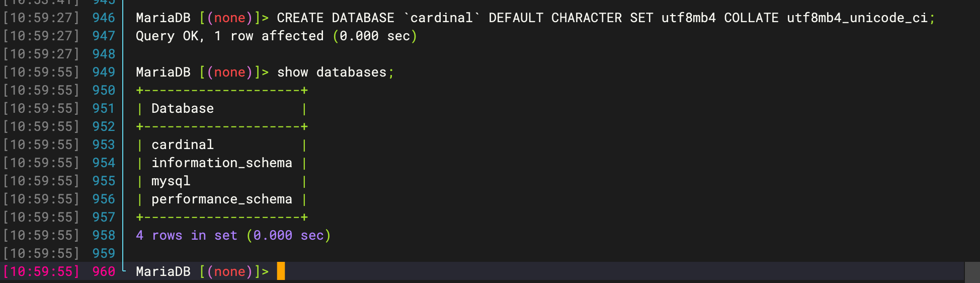
Task: Click the 'information_schema' row
Action: 222,163
